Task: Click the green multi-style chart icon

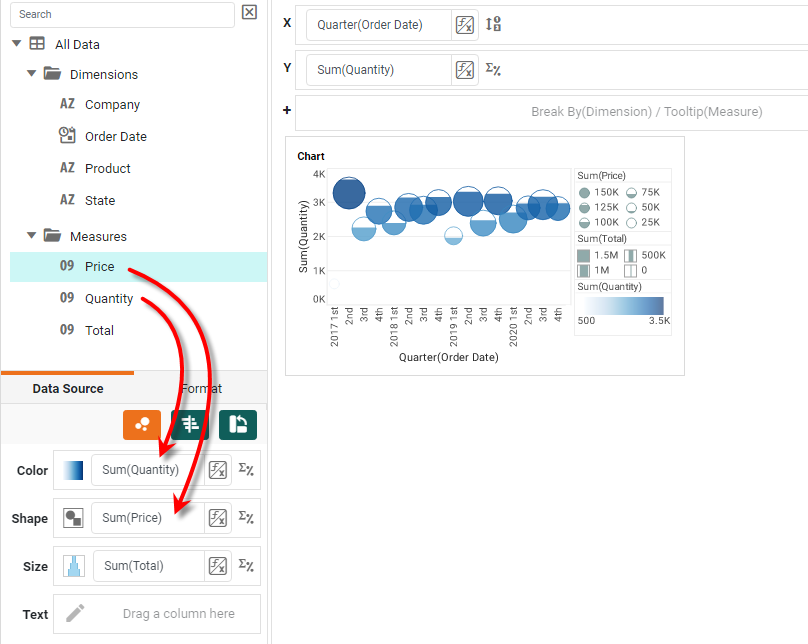Action: (190, 424)
